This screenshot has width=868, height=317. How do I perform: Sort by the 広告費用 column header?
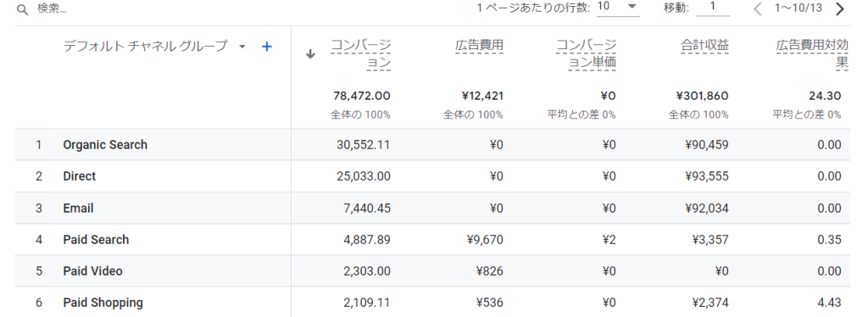(479, 46)
